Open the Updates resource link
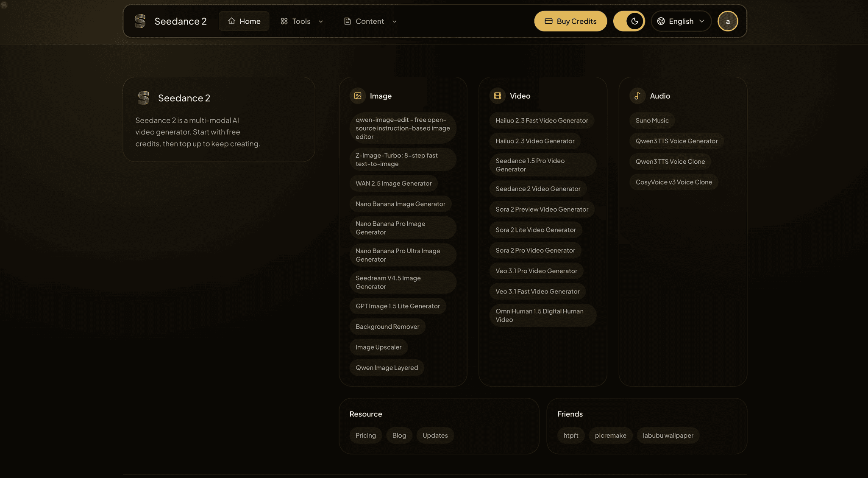Screen dimensions: 868x478 click(x=435, y=436)
